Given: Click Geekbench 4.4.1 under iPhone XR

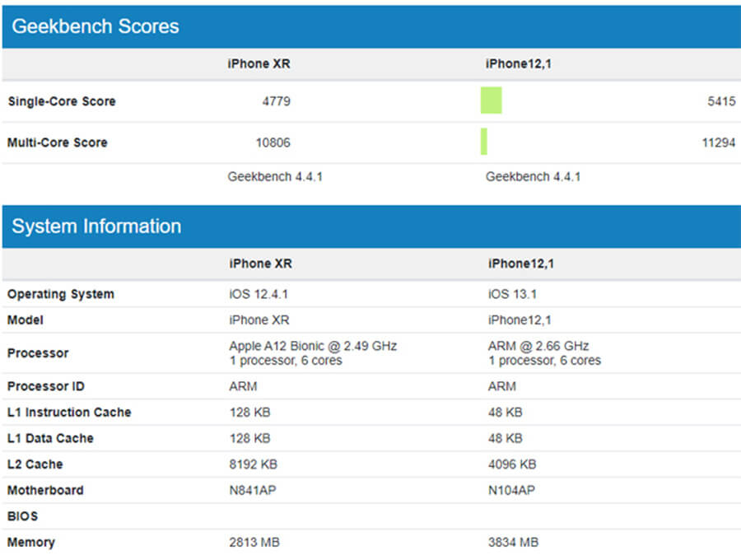Looking at the screenshot, I should coord(275,177).
